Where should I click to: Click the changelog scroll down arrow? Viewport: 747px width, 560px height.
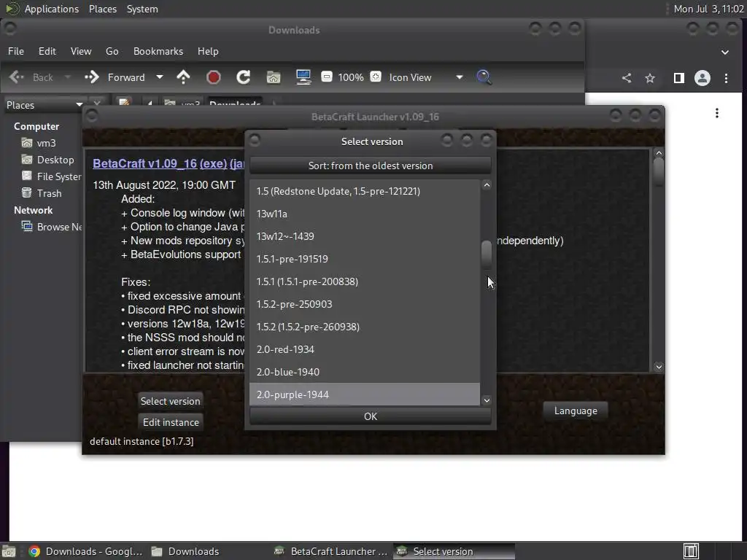click(659, 367)
